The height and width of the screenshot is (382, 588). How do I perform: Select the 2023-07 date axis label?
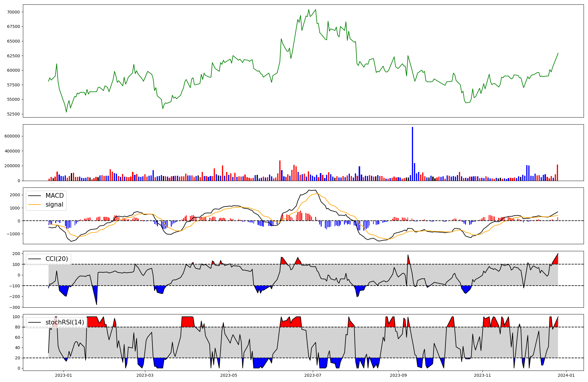tap(313, 375)
